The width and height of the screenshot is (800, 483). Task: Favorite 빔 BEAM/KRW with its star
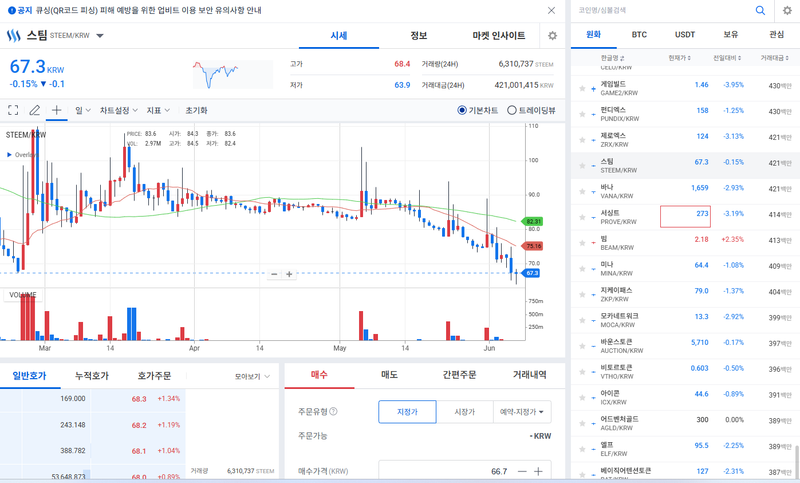coord(582,243)
